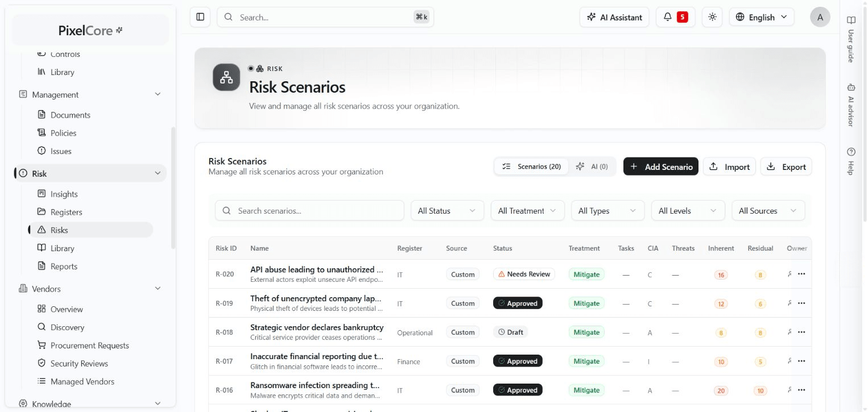
Task: Open the AI Assistant
Action: [x=614, y=17]
